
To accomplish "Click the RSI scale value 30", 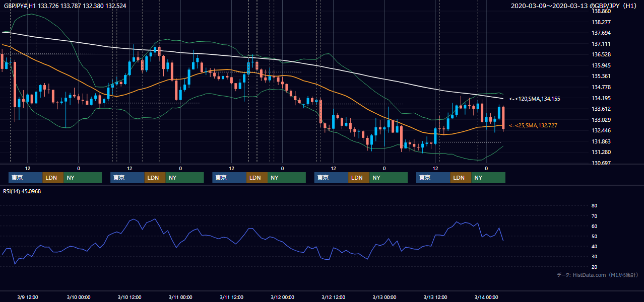I will [x=594, y=257].
